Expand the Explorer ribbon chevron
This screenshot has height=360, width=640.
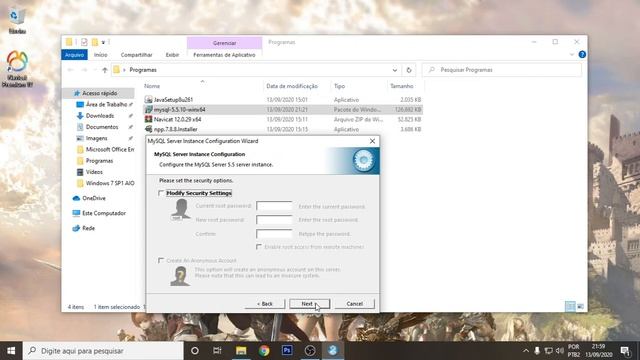[x=571, y=54]
